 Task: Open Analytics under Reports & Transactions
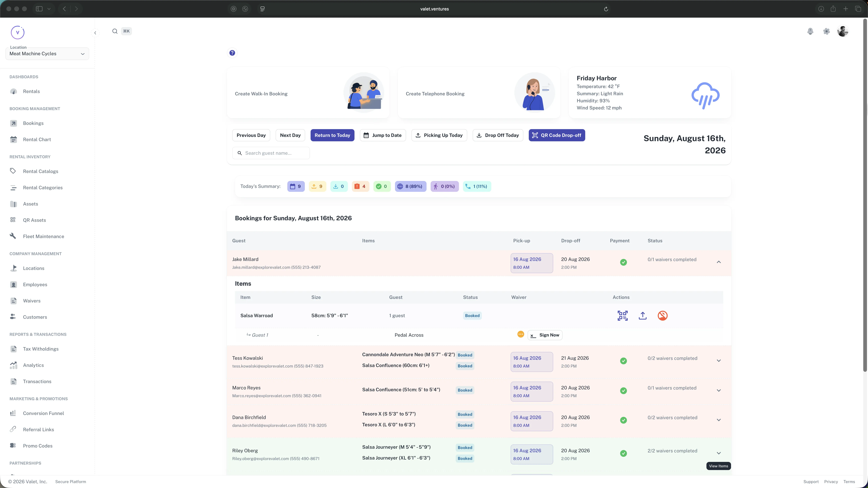pyautogui.click(x=33, y=365)
